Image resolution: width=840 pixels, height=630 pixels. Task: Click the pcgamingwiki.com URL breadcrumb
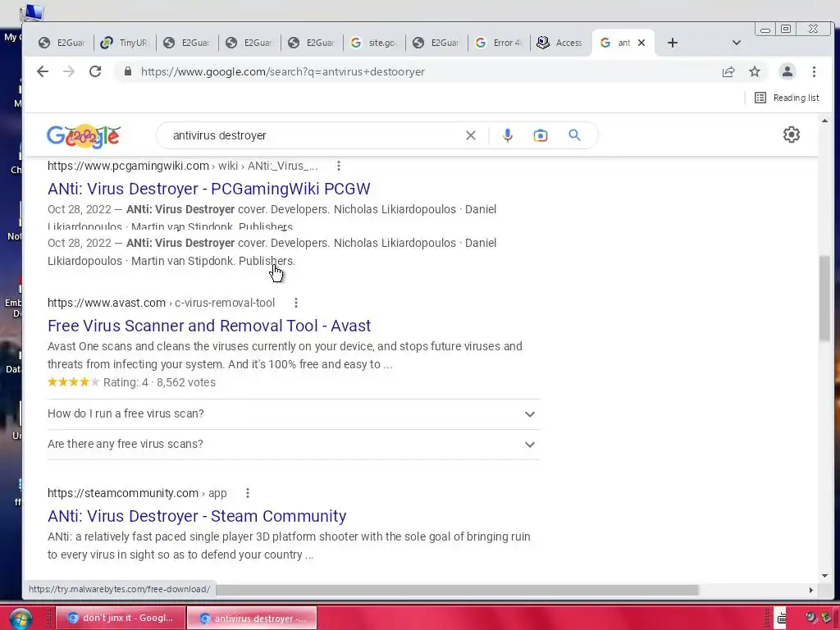183,166
